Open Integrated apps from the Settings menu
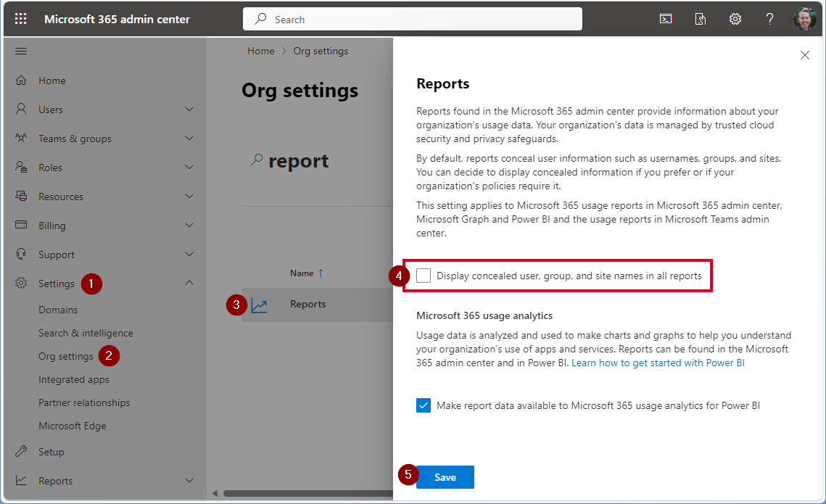This screenshot has width=826, height=504. pyautogui.click(x=73, y=379)
